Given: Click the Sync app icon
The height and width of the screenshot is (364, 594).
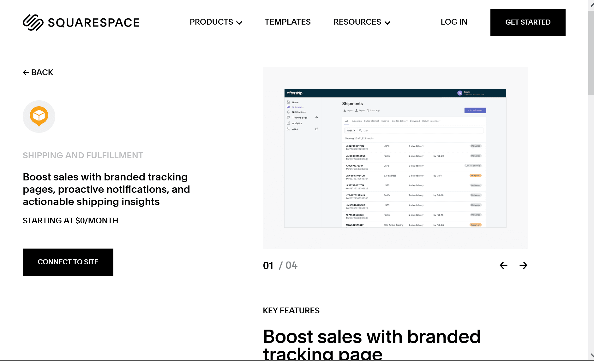Looking at the screenshot, I should 368,110.
